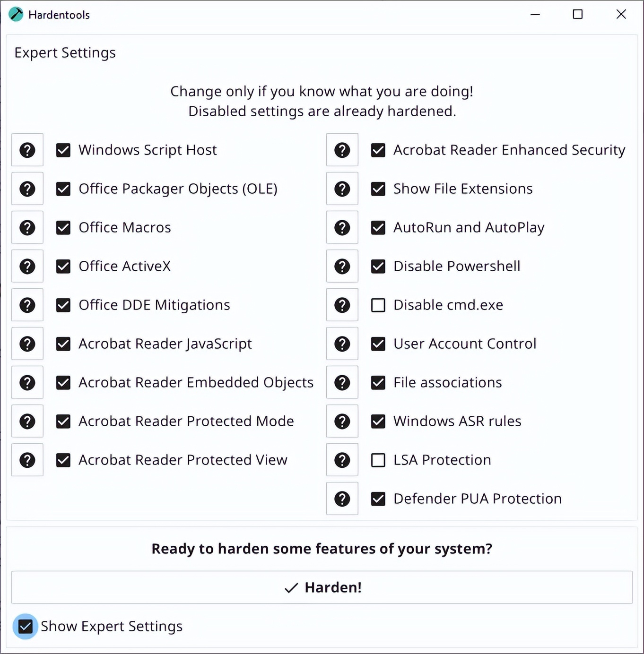This screenshot has width=644, height=654.
Task: Click help icon for Defender PUA Protection
Action: pyautogui.click(x=342, y=499)
